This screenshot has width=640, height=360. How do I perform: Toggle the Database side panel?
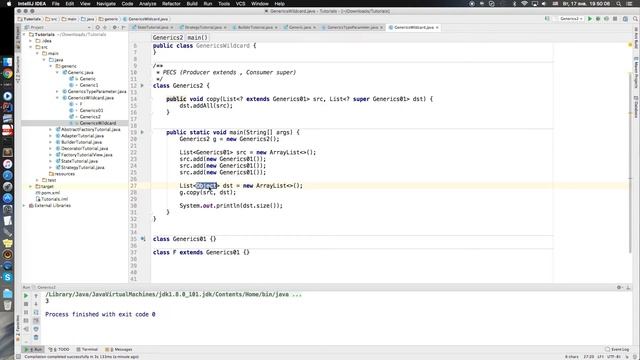point(636,107)
